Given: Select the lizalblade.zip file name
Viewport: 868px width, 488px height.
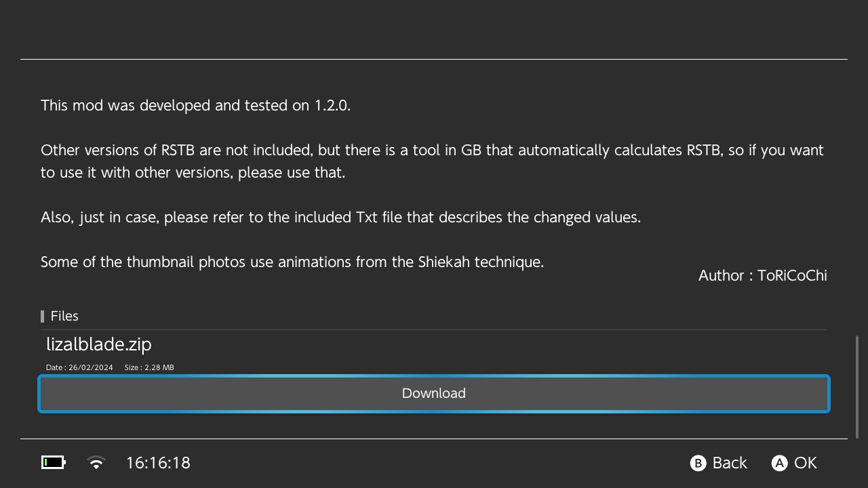Looking at the screenshot, I should point(99,344).
